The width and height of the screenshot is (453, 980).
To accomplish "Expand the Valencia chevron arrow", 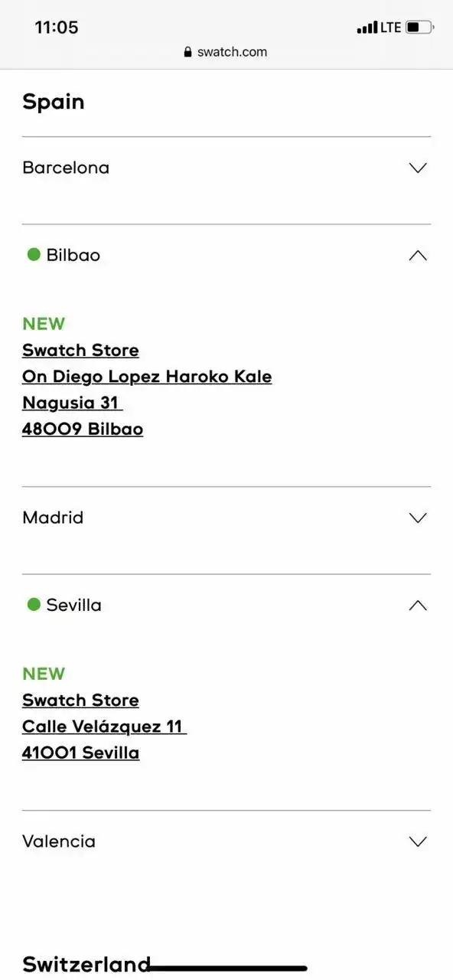I will (418, 841).
